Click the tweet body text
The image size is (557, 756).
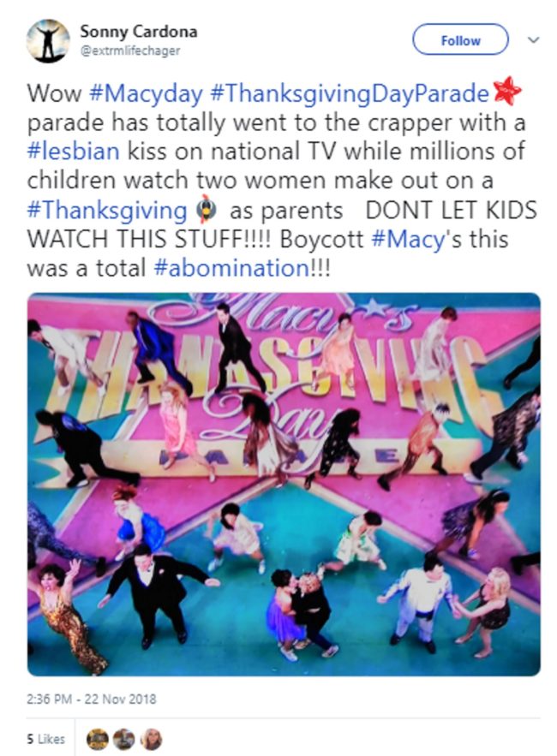tap(283, 181)
